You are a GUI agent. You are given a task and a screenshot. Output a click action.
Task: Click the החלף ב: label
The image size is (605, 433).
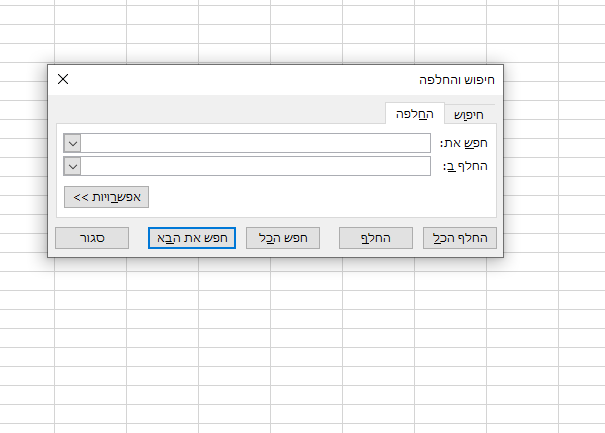[x=465, y=166]
